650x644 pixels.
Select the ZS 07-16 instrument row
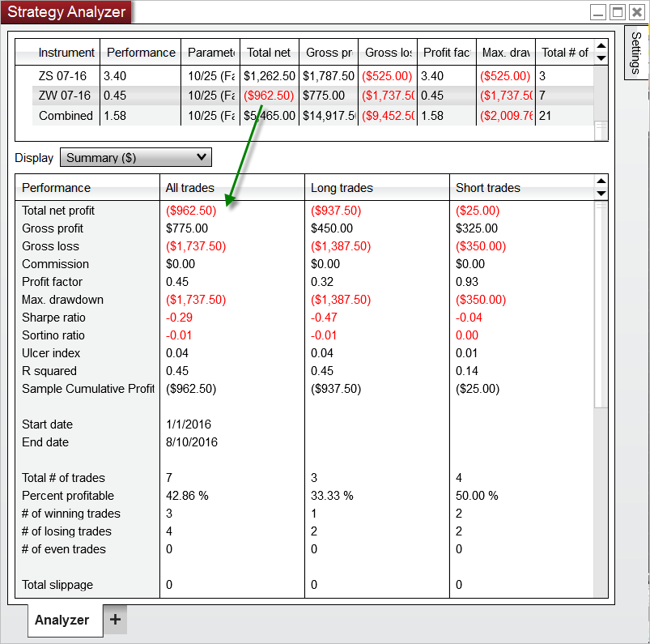point(65,74)
